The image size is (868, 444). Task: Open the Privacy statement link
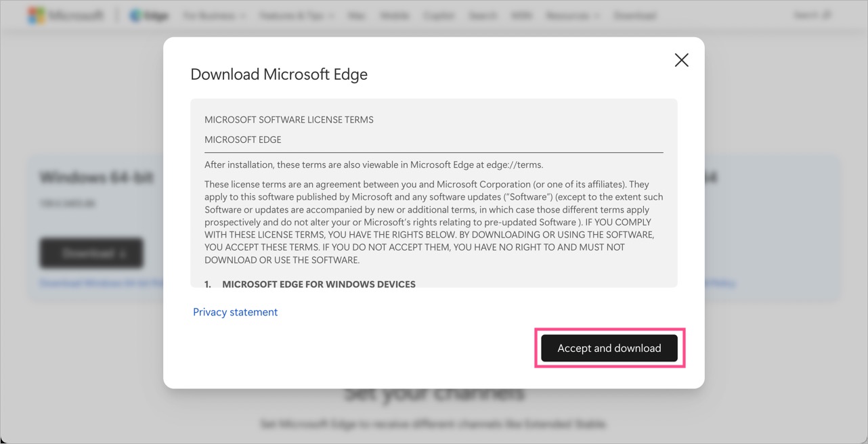pos(235,312)
